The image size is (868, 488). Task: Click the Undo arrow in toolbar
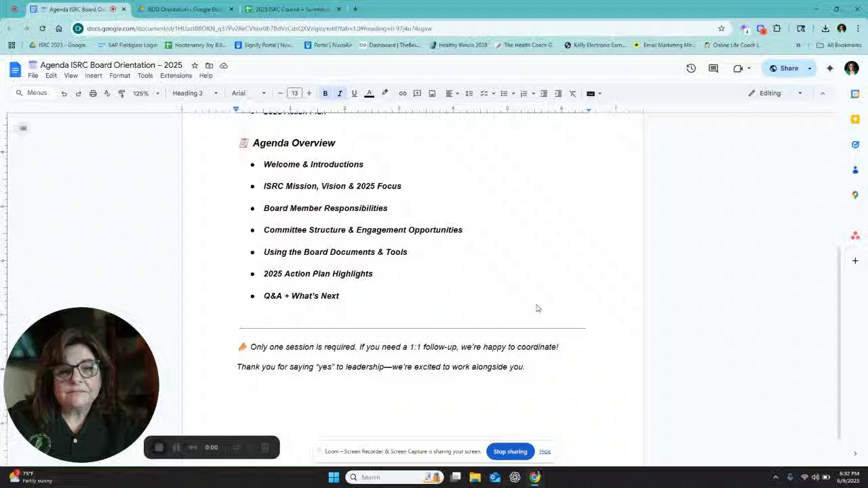tap(64, 94)
